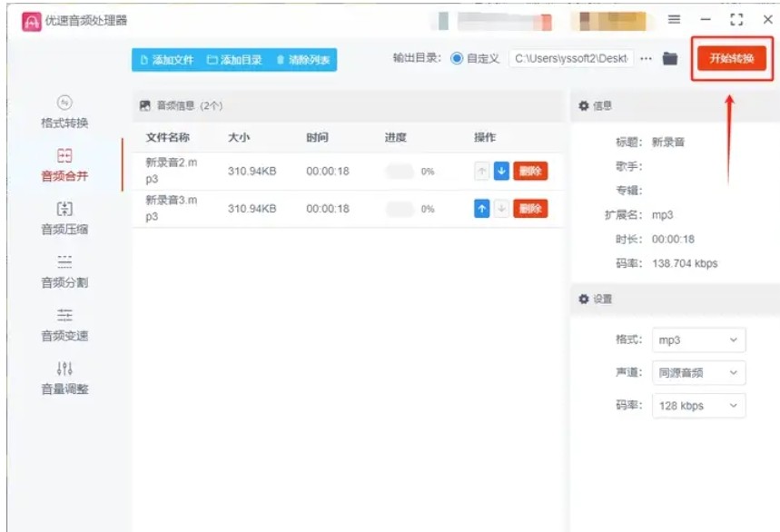Switch to 音频分割 audio split tool

[64, 271]
